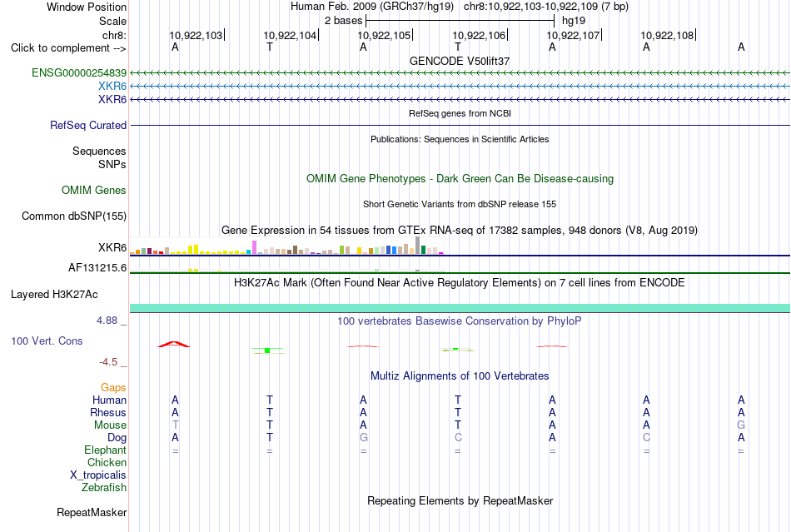Click the AF131215.6 expression label
791x532 pixels.
[x=97, y=268]
